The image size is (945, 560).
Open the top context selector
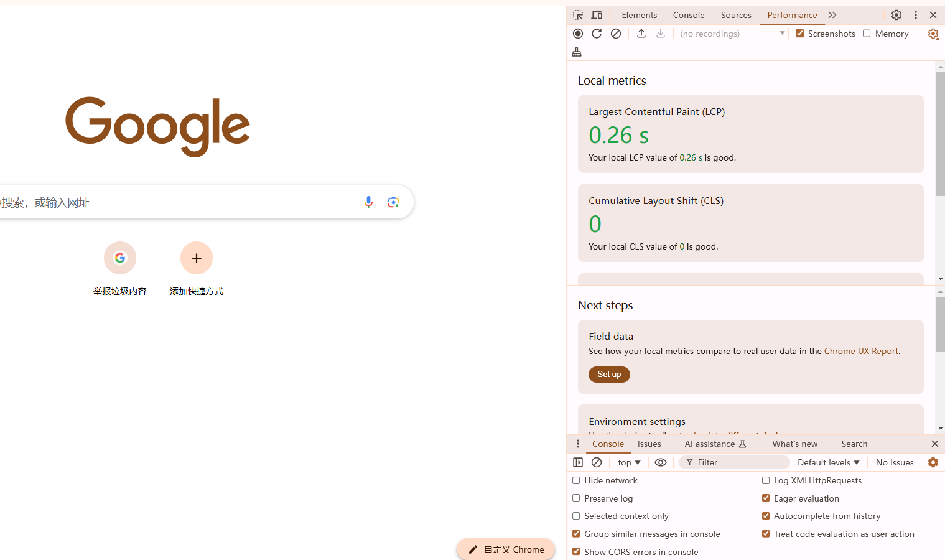click(x=629, y=462)
